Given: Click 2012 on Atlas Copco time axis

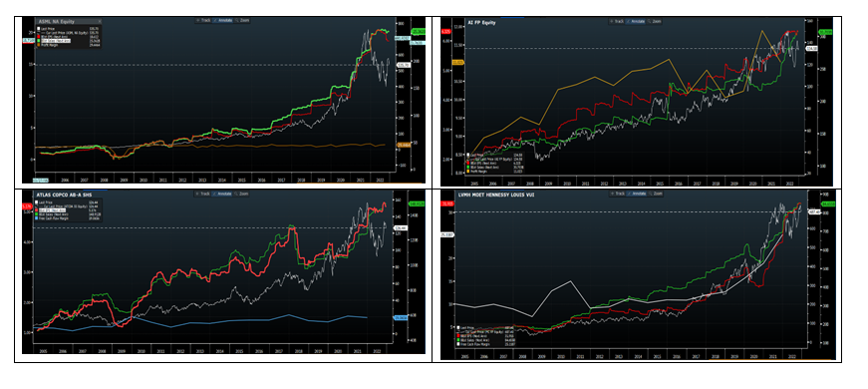Looking at the screenshot, I should (x=181, y=351).
